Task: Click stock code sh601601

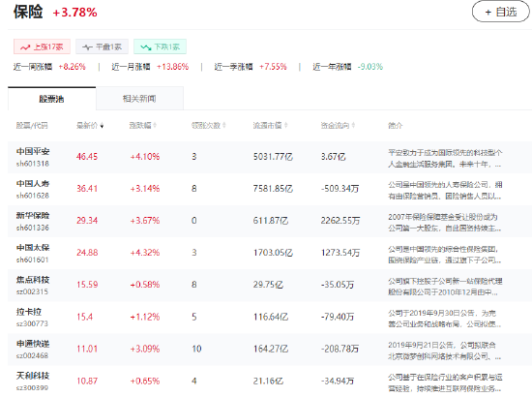Action: coord(33,260)
